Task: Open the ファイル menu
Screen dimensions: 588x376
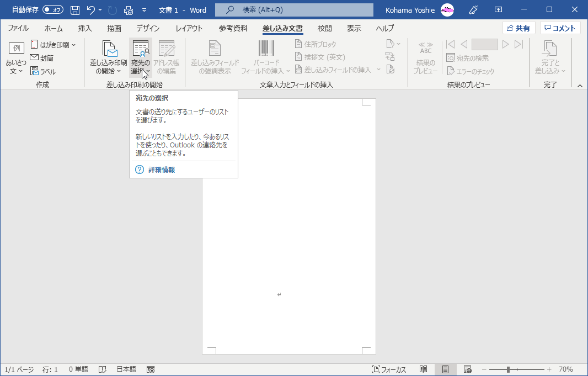Action: (x=18, y=28)
